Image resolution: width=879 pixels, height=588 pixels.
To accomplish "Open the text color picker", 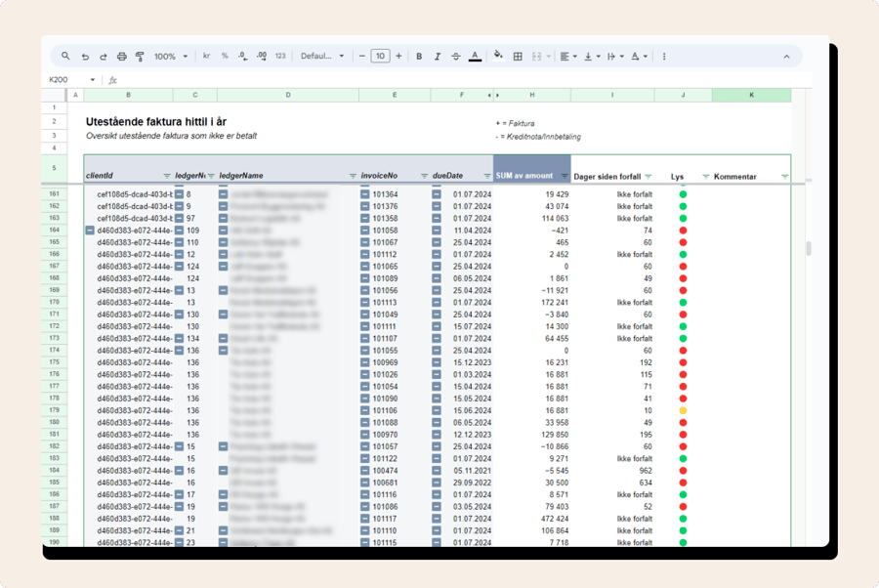I will (475, 56).
